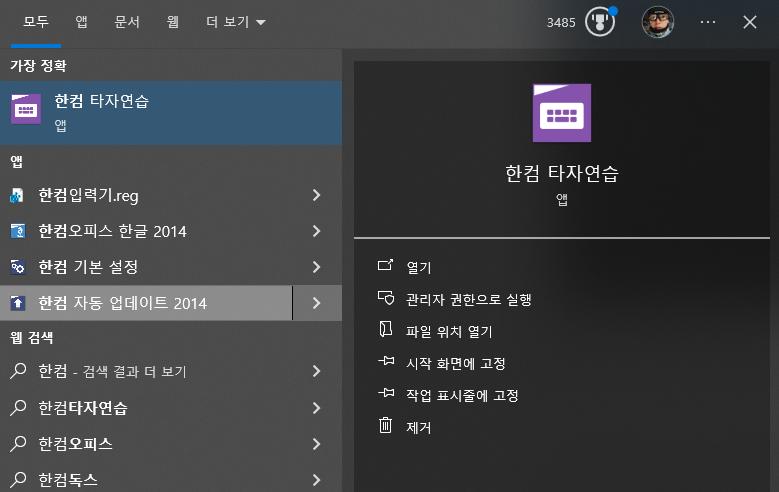Click the pin icon for 시작 화면에 고정

386,361
